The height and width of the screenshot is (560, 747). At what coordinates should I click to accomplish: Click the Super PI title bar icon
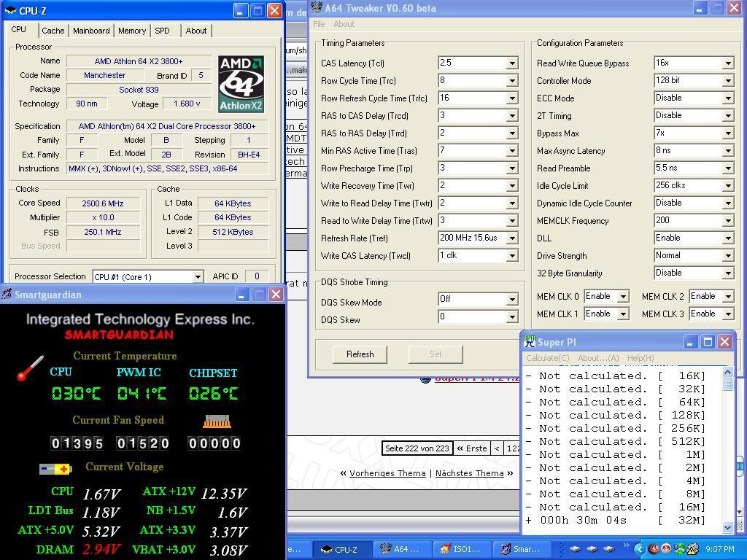pos(530,341)
